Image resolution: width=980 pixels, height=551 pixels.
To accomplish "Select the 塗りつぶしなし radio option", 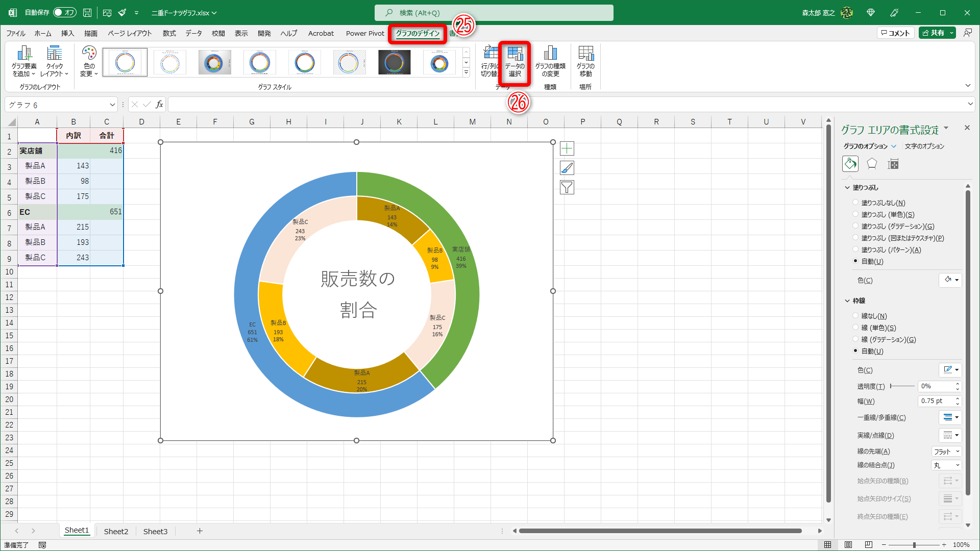I will click(x=855, y=202).
